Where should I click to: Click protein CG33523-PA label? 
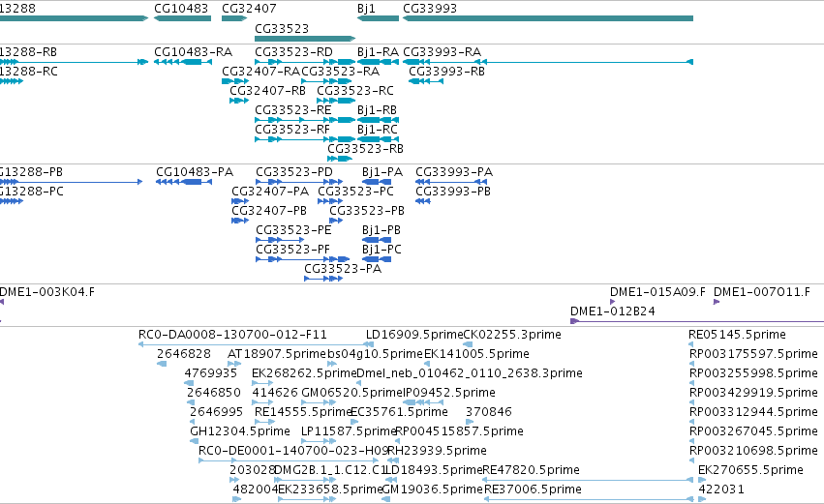click(x=343, y=269)
